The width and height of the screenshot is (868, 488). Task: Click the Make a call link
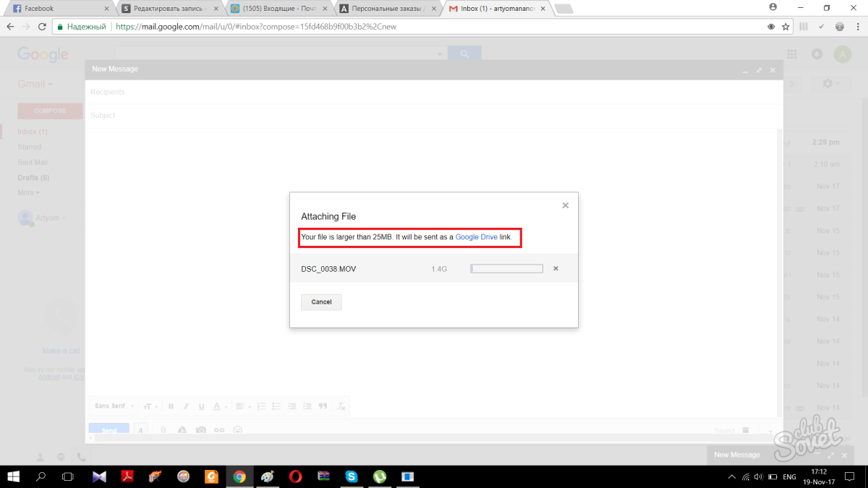pyautogui.click(x=61, y=351)
